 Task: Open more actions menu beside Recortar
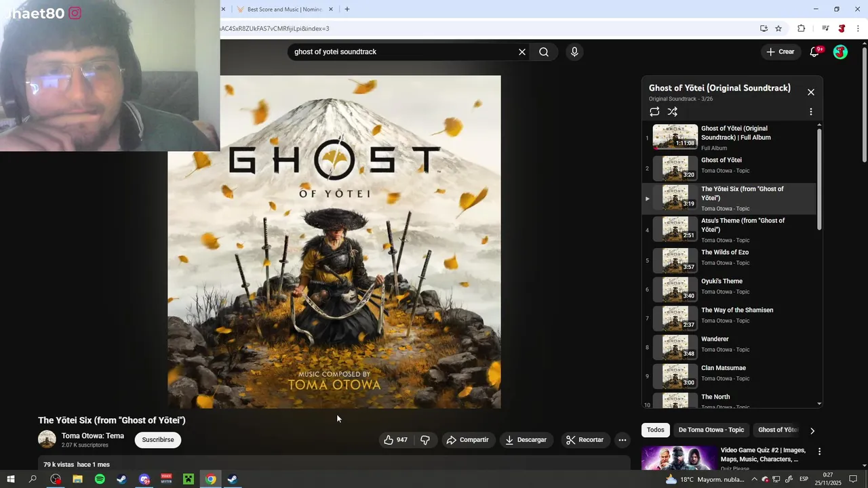coord(623,440)
